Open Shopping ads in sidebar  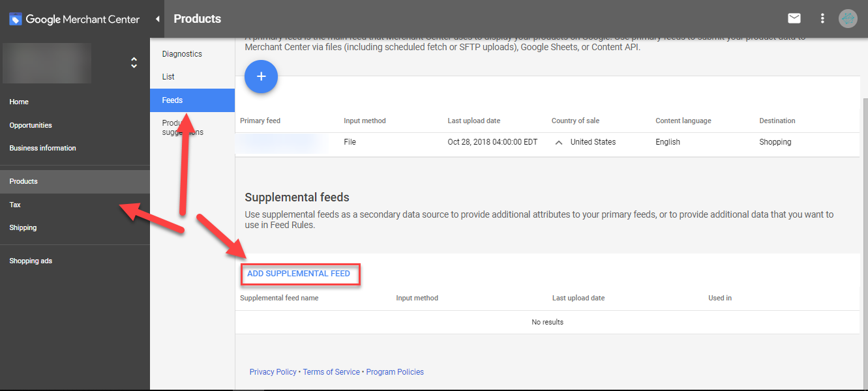pyautogui.click(x=31, y=261)
